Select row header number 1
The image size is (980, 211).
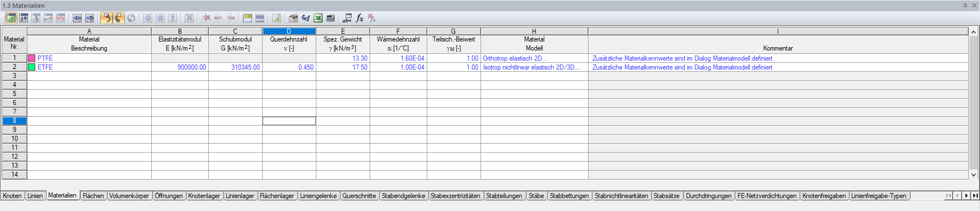(15, 58)
